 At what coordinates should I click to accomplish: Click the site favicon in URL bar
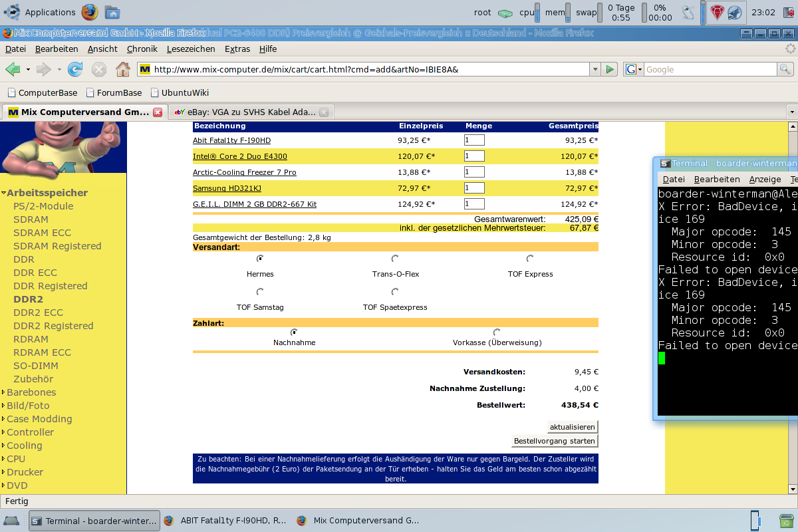145,69
